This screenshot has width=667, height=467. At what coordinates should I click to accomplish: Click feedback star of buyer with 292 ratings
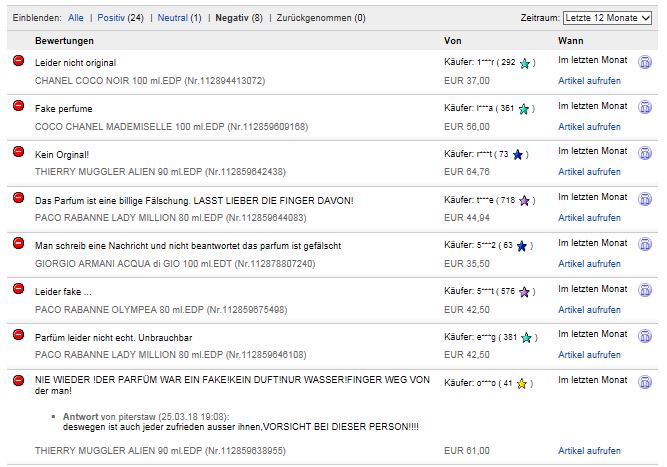click(525, 63)
